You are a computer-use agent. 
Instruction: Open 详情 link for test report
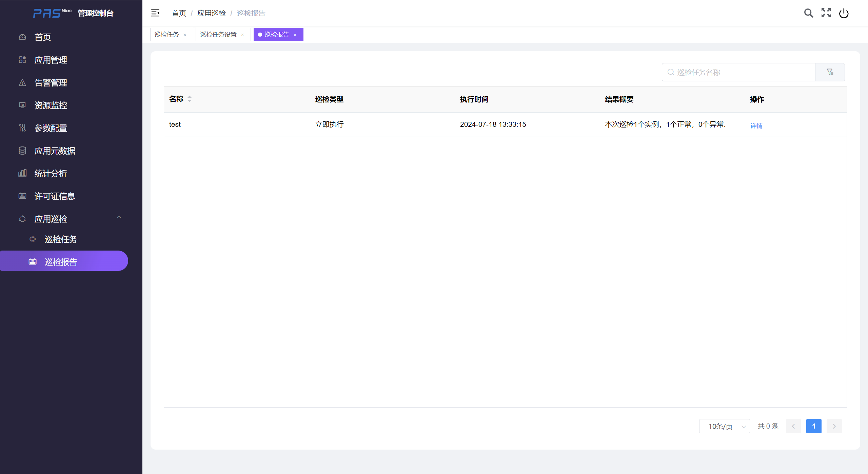[x=756, y=125]
